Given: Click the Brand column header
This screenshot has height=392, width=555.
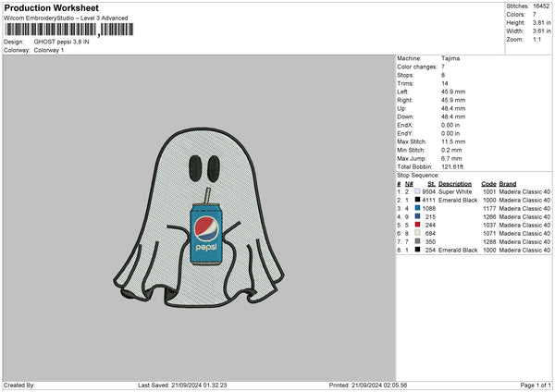Looking at the screenshot, I should [512, 183].
